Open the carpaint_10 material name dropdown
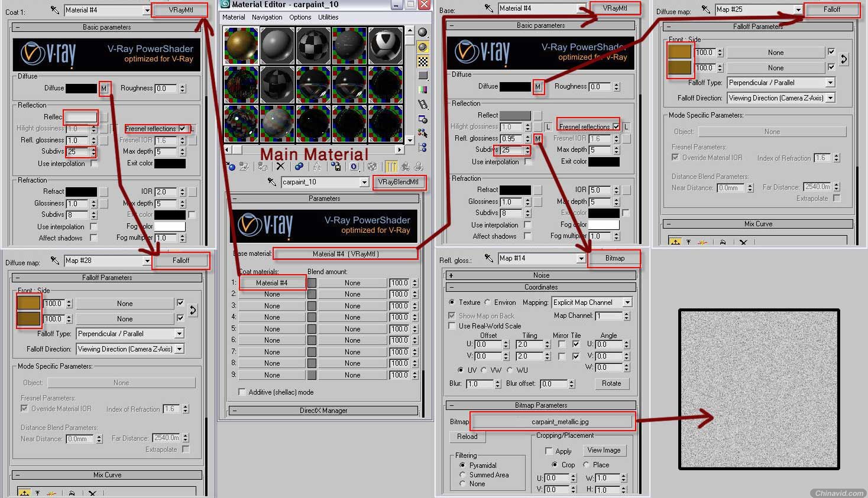This screenshot has width=868, height=498. [x=364, y=182]
